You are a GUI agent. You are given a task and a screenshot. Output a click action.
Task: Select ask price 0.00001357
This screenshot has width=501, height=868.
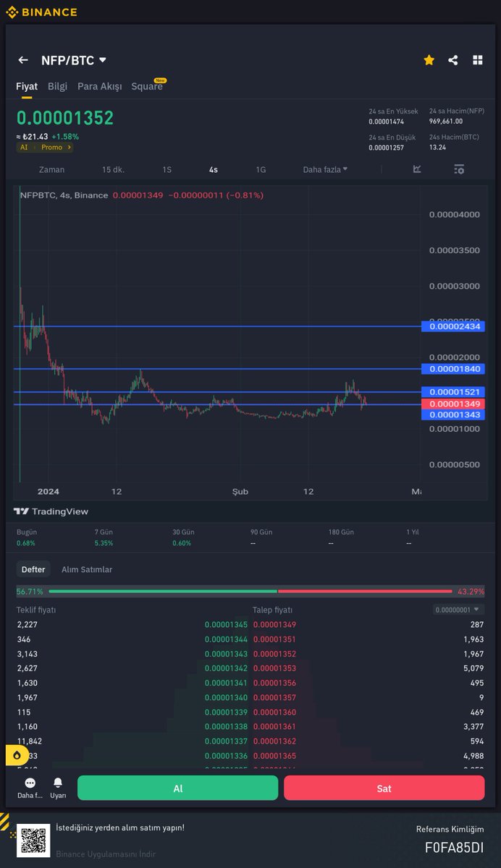coord(274,697)
